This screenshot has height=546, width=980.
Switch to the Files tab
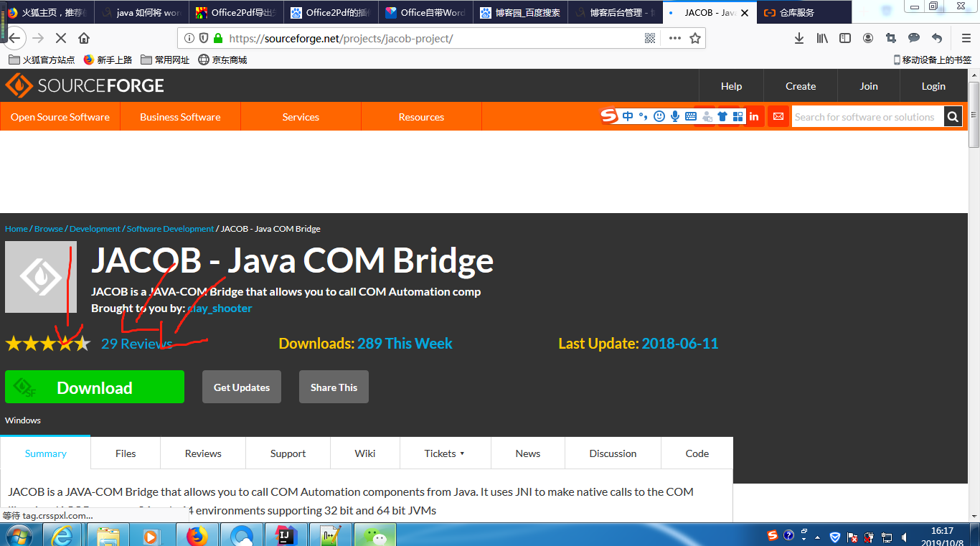click(x=126, y=453)
